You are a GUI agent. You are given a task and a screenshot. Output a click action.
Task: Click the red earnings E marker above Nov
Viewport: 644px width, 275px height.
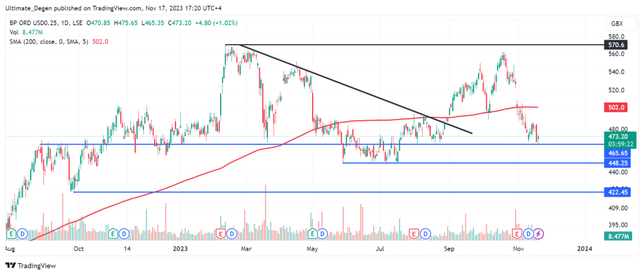pyautogui.click(x=518, y=234)
